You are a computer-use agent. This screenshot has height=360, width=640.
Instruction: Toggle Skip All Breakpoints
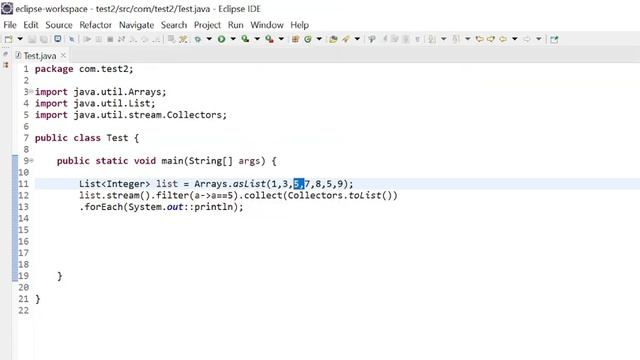[71, 39]
